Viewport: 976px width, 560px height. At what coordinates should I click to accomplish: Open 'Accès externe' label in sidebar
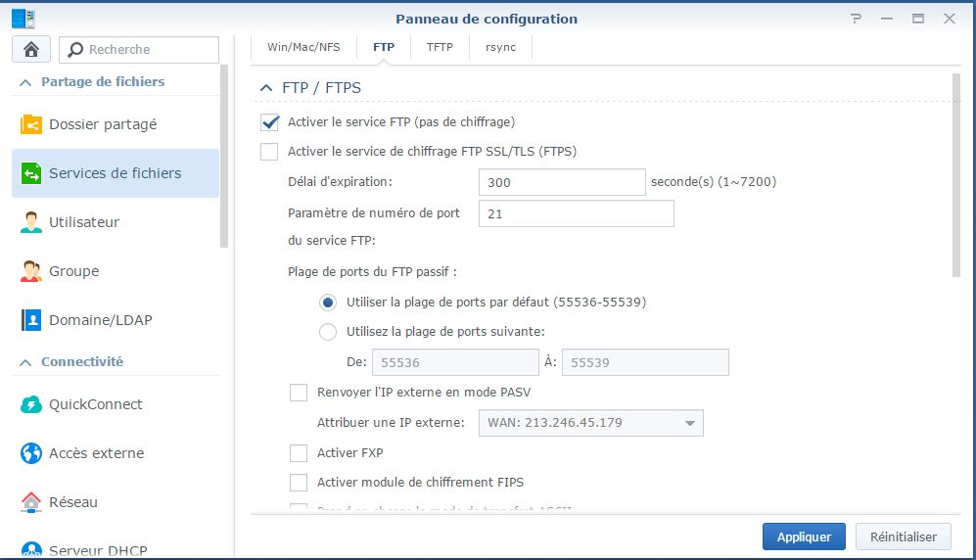pos(97,453)
